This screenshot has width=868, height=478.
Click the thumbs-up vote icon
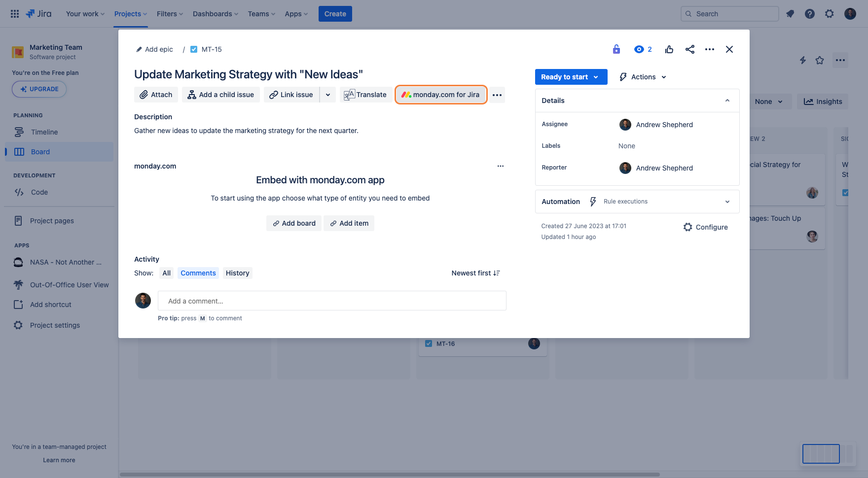pyautogui.click(x=669, y=49)
